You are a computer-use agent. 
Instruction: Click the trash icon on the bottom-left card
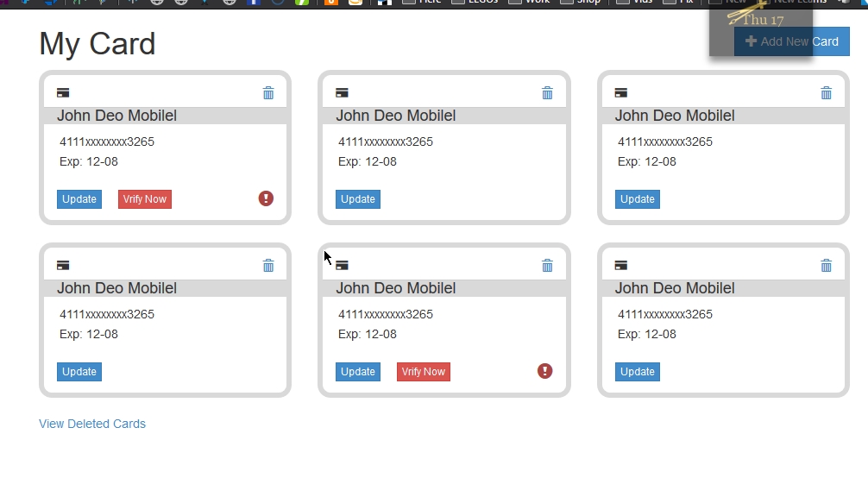268,266
